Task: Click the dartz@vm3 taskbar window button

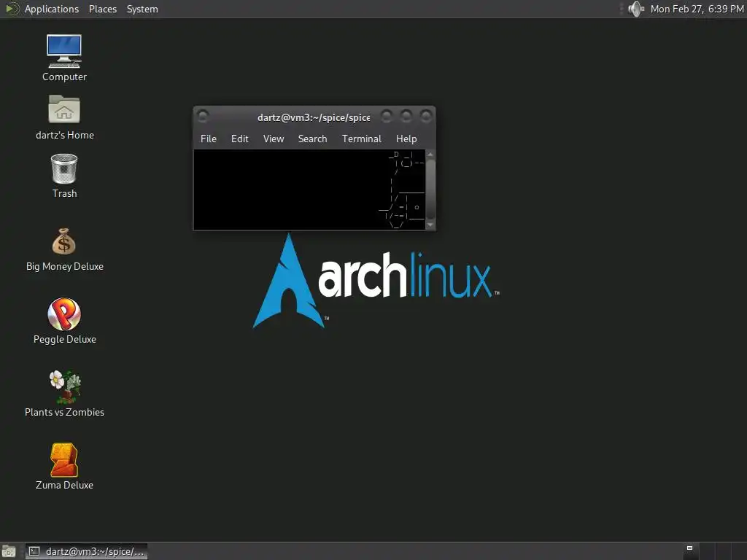Action: (86, 551)
